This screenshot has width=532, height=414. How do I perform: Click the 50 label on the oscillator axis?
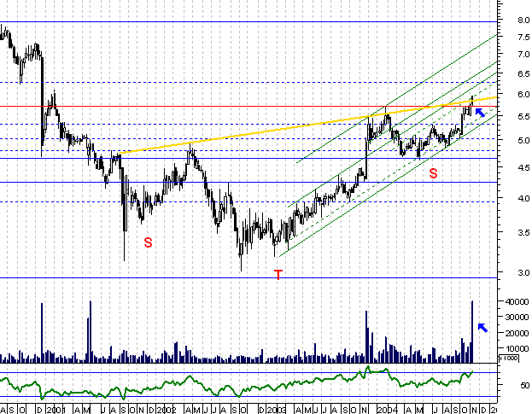tap(506, 385)
